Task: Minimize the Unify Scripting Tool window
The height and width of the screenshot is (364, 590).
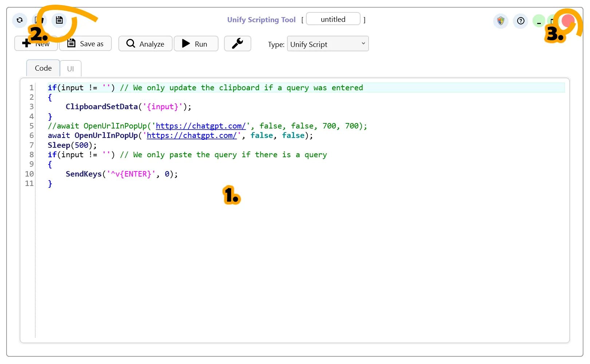Action: tap(539, 21)
